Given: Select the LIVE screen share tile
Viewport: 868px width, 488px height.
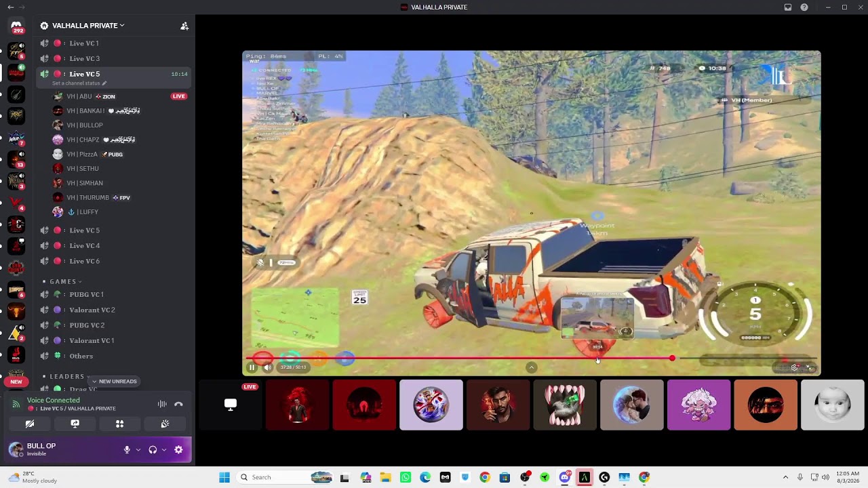Looking at the screenshot, I should (231, 405).
